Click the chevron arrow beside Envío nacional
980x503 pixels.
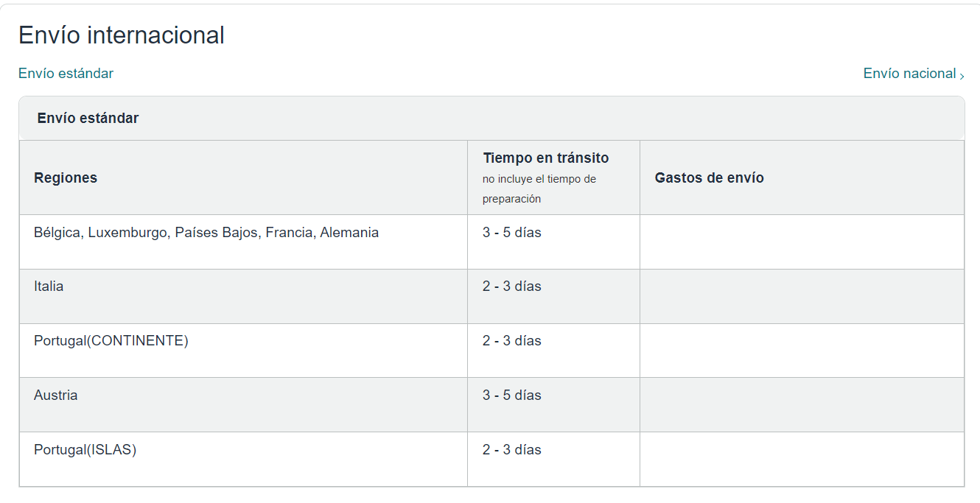[x=962, y=75]
